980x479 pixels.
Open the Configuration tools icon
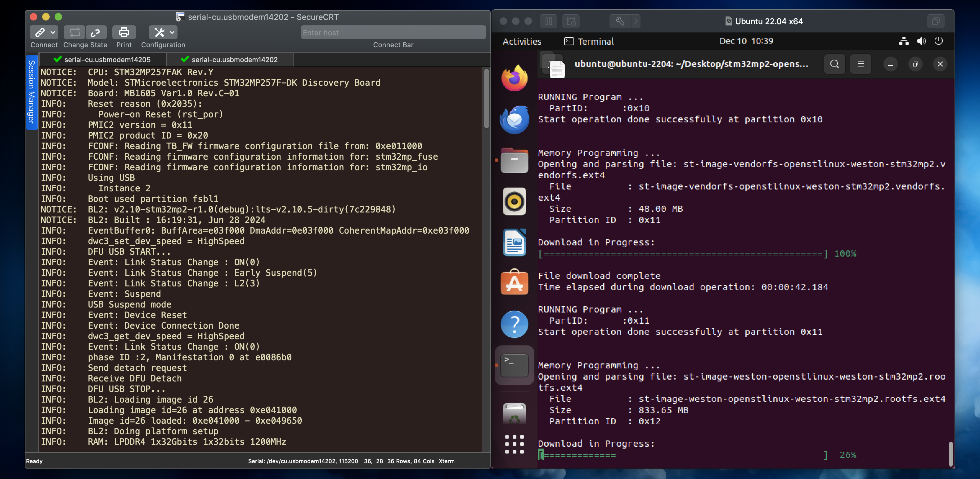[160, 32]
